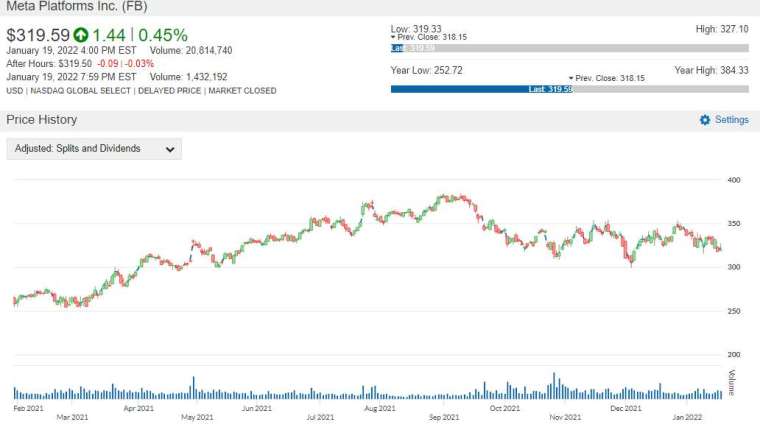Click the After Hours: $319.50 text

coord(49,64)
